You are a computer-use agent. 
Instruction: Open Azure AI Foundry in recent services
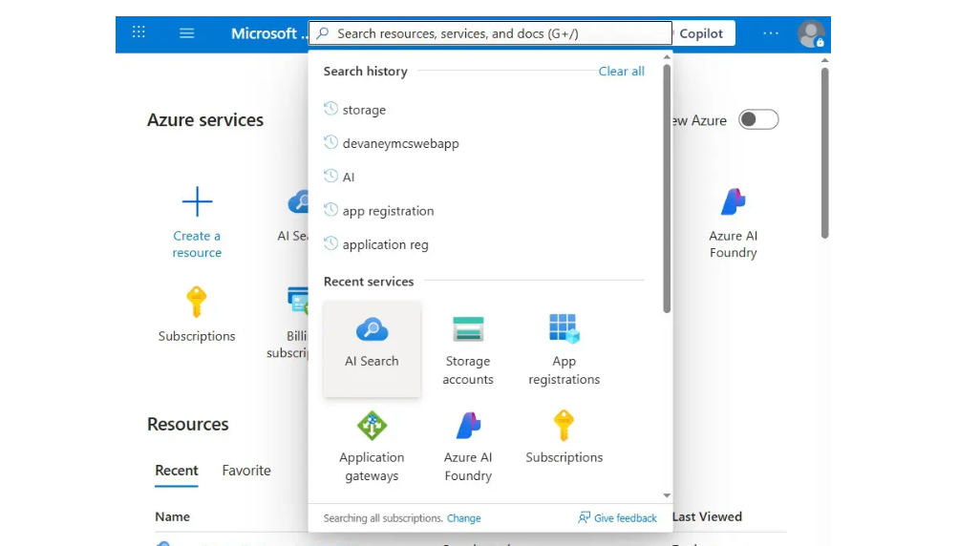coord(468,446)
